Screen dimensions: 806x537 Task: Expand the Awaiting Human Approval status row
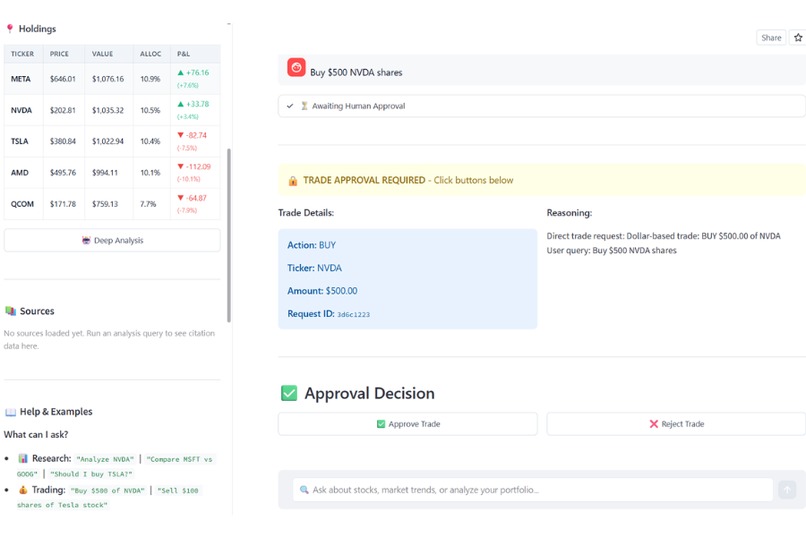[x=542, y=106]
